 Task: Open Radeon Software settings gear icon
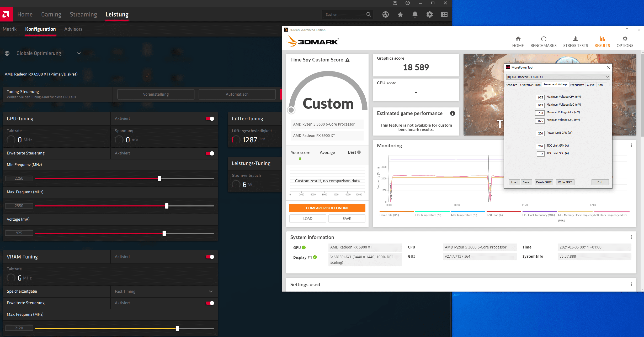[x=429, y=14]
